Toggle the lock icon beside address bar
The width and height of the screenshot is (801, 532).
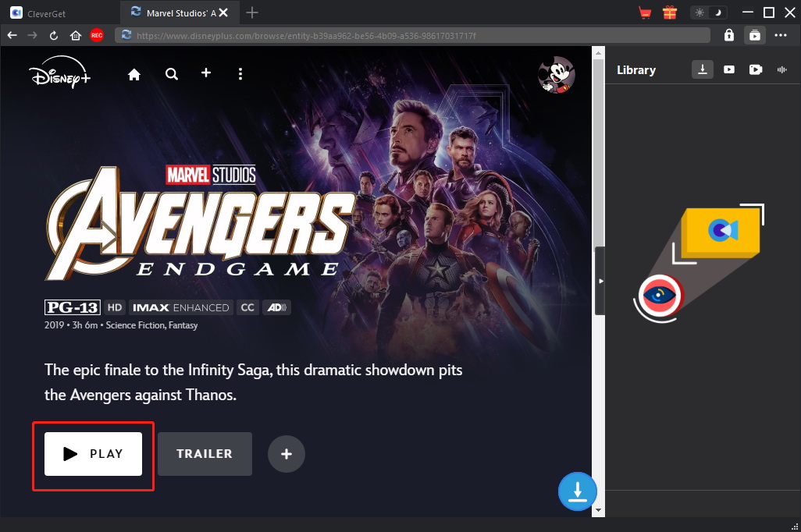click(x=728, y=35)
